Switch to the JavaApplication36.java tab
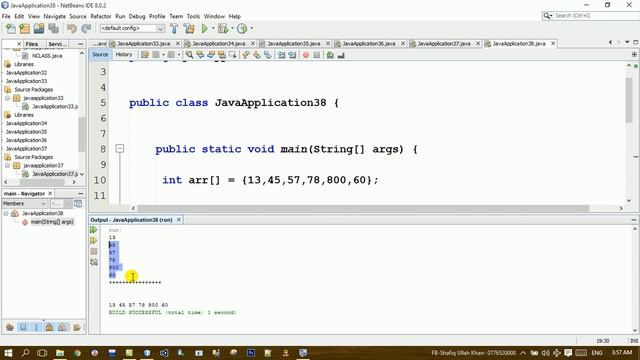 [369, 43]
